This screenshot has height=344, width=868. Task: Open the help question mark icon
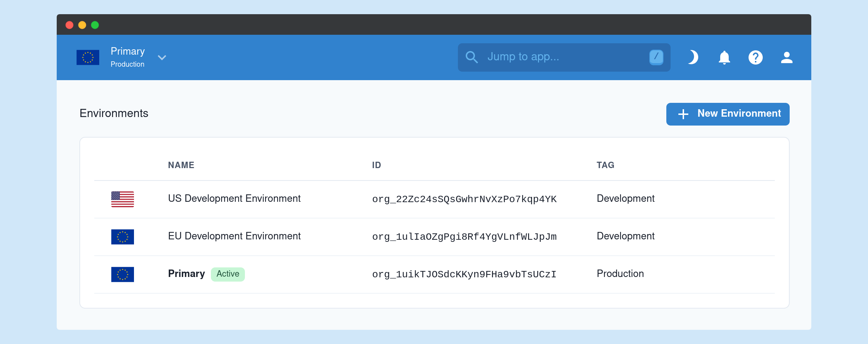pyautogui.click(x=755, y=57)
